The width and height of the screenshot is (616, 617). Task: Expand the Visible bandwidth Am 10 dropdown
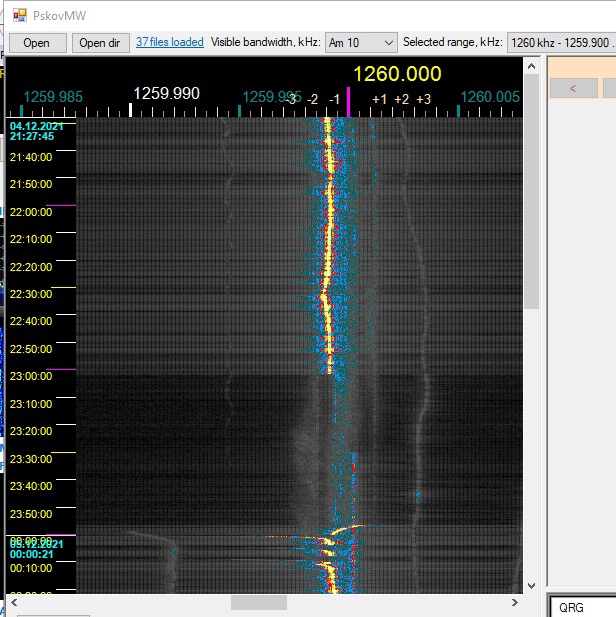coord(361,42)
